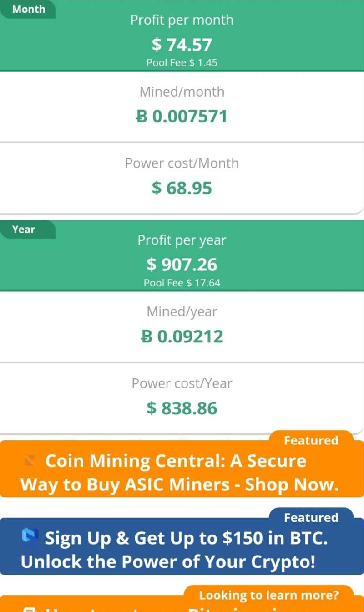The image size is (364, 612).
Task: Open the Sign Up $150 in BTC offer
Action: point(182,550)
